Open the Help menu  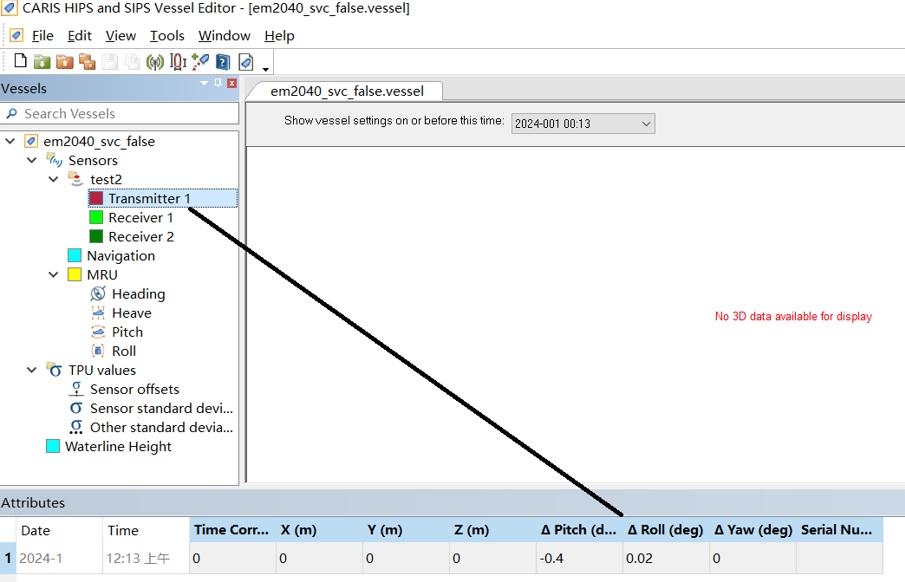pyautogui.click(x=279, y=36)
